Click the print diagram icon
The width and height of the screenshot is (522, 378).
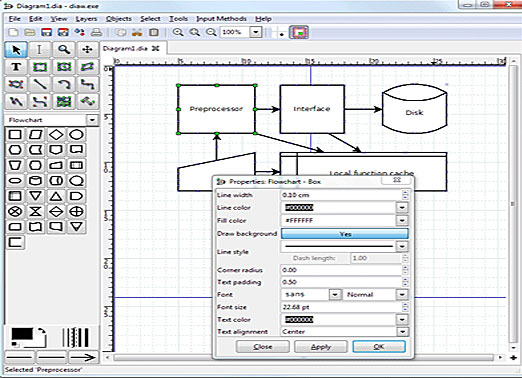tap(96, 32)
